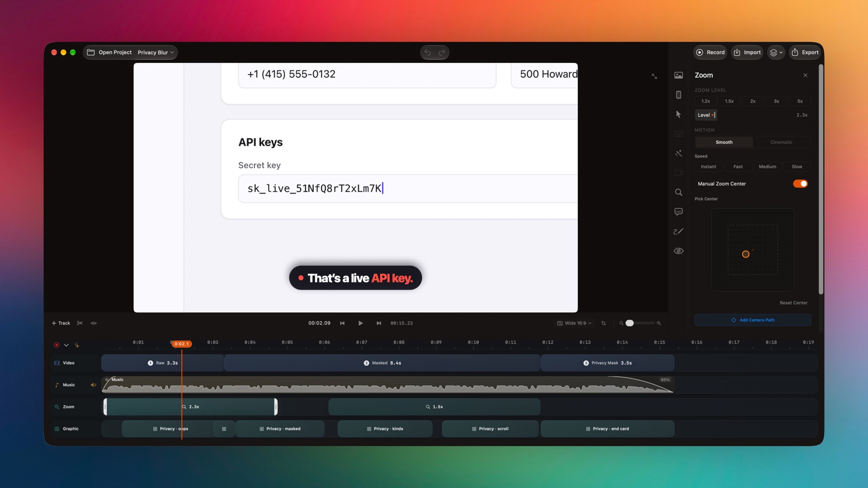Toggle Manual Zoom Center switch
This screenshot has width=868, height=488.
[x=800, y=183]
